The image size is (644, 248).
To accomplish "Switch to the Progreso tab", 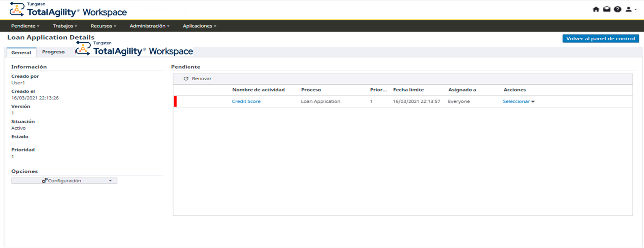I will 53,52.
